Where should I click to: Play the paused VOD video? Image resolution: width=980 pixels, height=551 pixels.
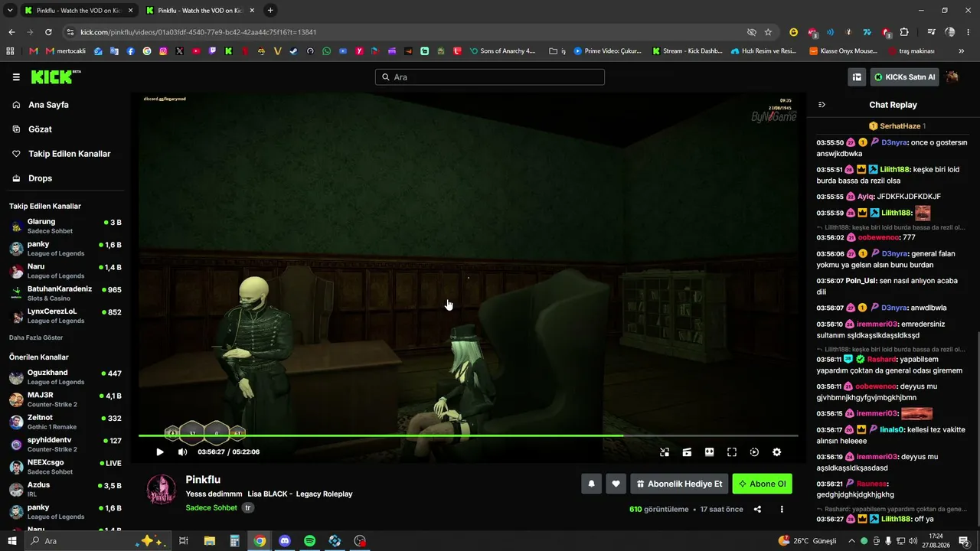(160, 452)
